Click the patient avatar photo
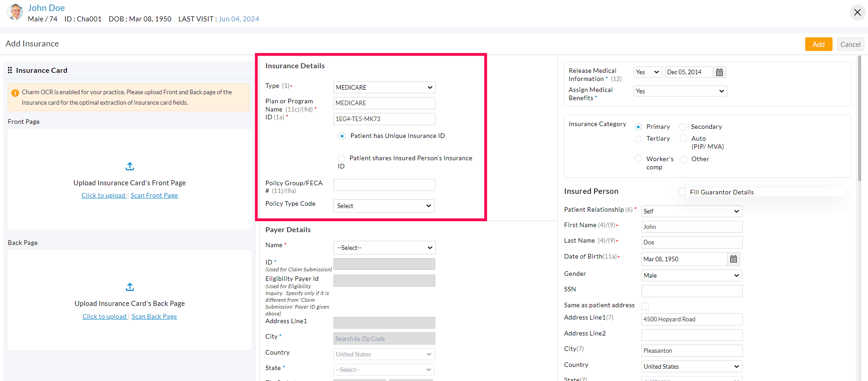This screenshot has height=381, width=868. pos(15,12)
